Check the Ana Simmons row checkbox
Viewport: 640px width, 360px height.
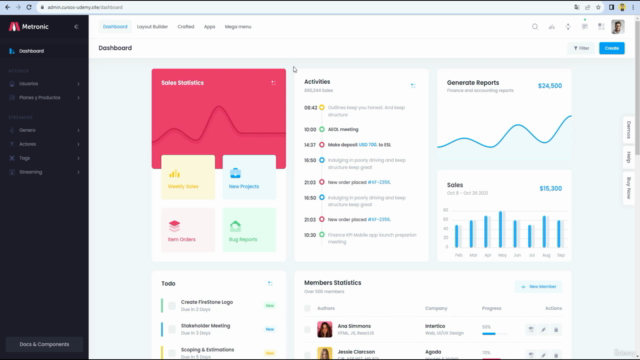(x=307, y=329)
